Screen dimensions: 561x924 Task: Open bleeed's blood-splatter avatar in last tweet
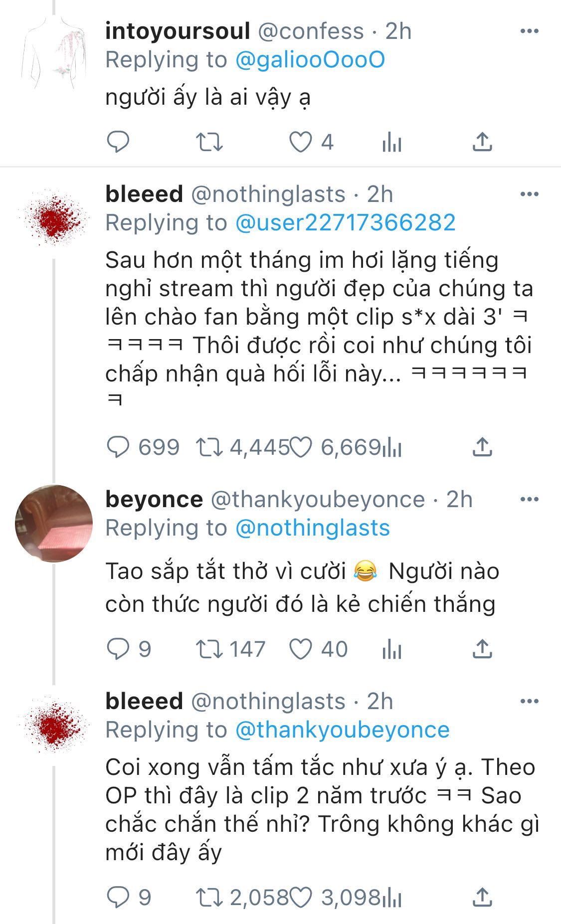tap(54, 724)
